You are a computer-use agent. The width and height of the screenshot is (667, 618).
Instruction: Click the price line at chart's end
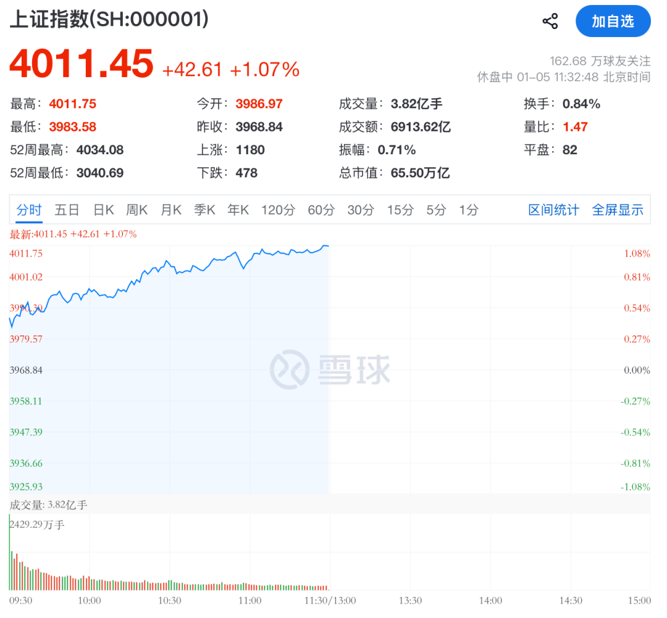point(326,245)
